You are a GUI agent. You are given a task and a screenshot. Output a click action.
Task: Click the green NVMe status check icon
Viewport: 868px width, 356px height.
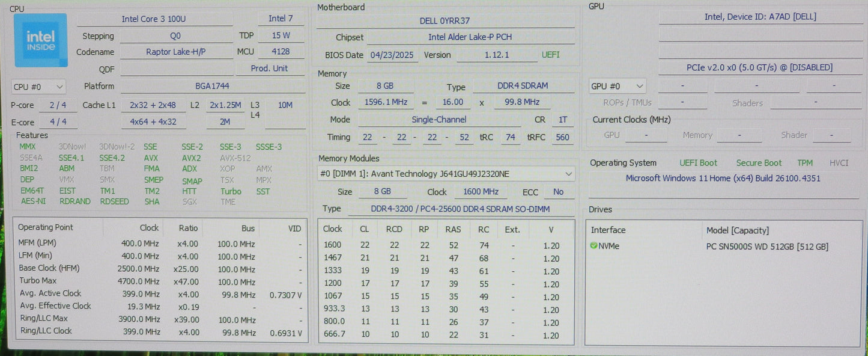(593, 246)
